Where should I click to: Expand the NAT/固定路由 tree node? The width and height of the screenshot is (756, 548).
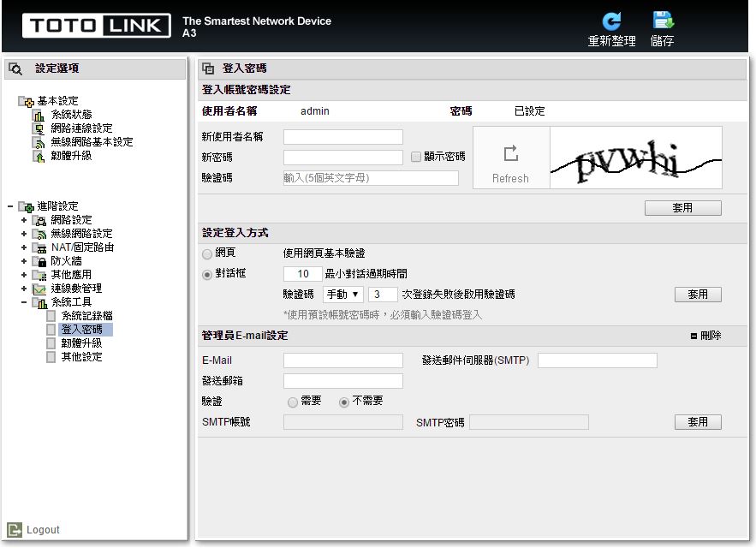(24, 247)
